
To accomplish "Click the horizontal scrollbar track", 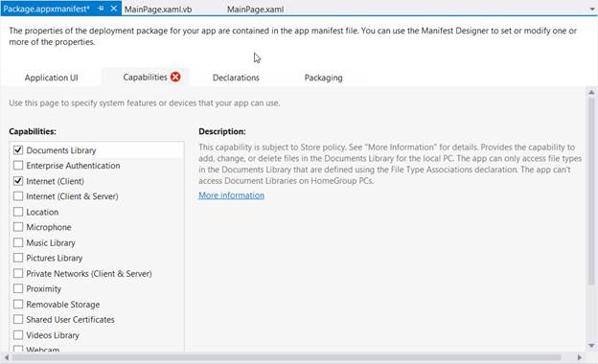I will (287, 357).
